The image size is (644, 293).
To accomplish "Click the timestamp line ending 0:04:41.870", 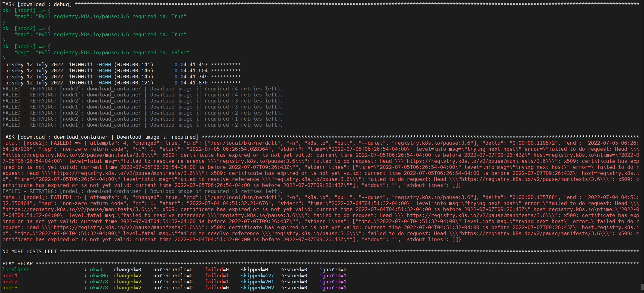I will 122,83.
